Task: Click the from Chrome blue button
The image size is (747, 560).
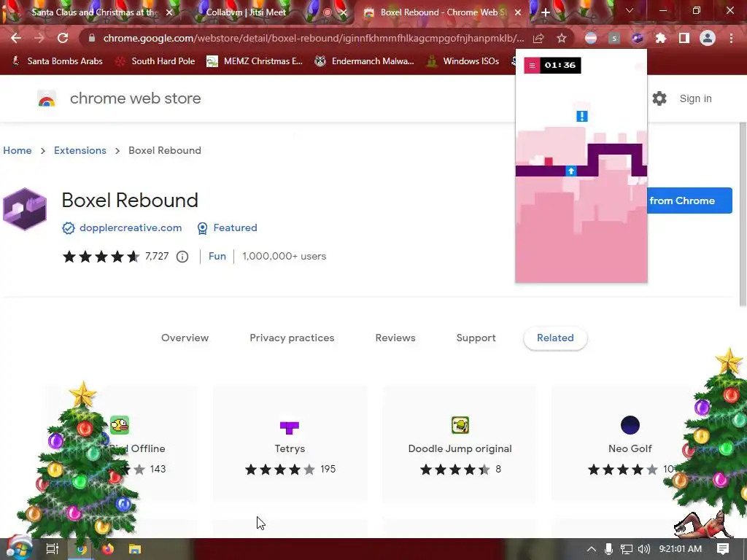Action: (x=689, y=201)
